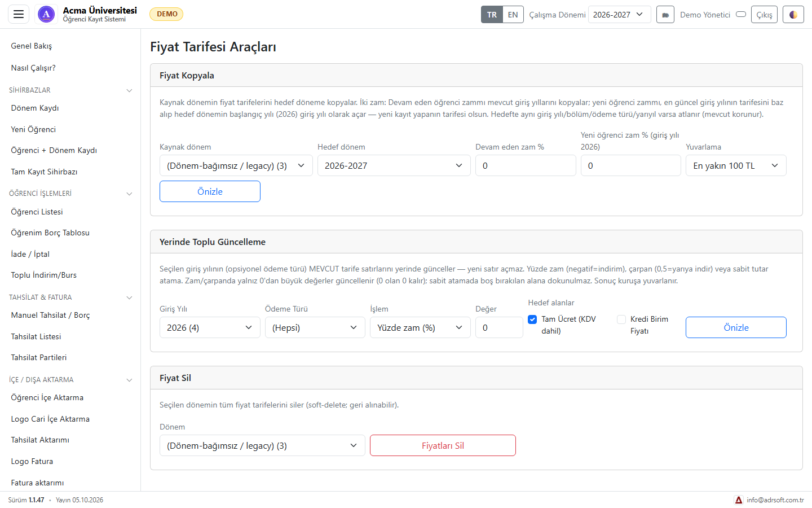Switch language to EN

coord(513,15)
